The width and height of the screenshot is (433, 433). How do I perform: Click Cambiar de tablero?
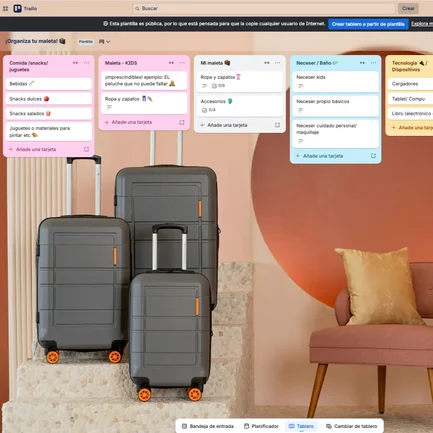352,426
